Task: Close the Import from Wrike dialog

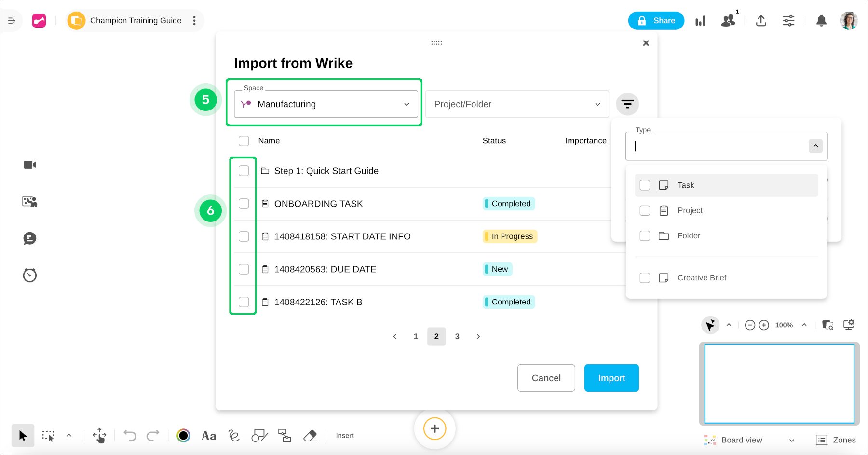Action: [646, 43]
